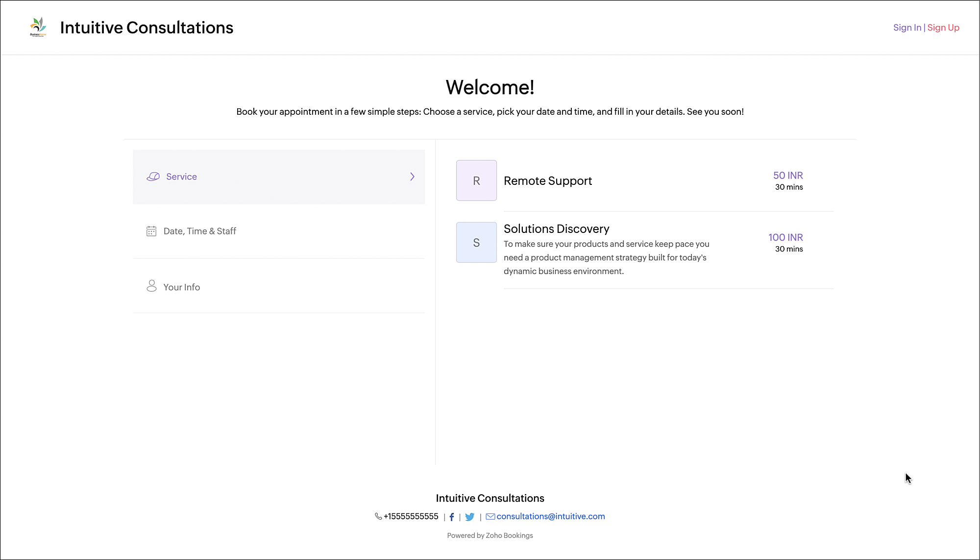Click the phone handset icon in footer
The image size is (980, 560).
pyautogui.click(x=378, y=516)
